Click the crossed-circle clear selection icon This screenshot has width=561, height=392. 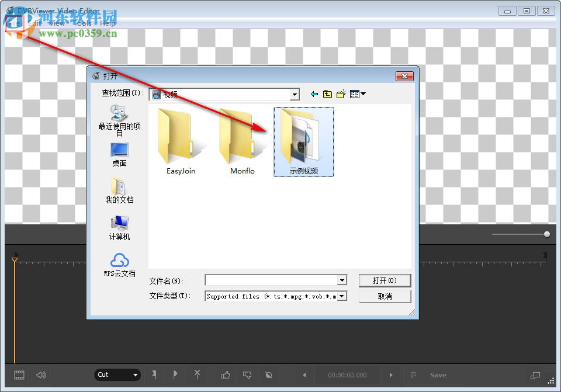269,375
